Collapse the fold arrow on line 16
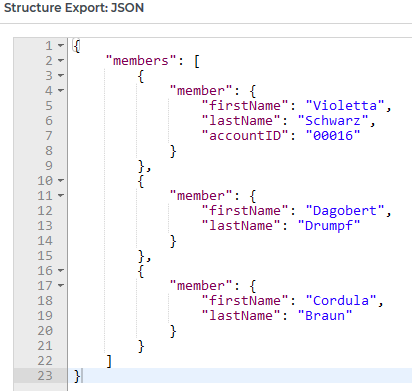Image resolution: width=412 pixels, height=391 pixels. [x=61, y=270]
